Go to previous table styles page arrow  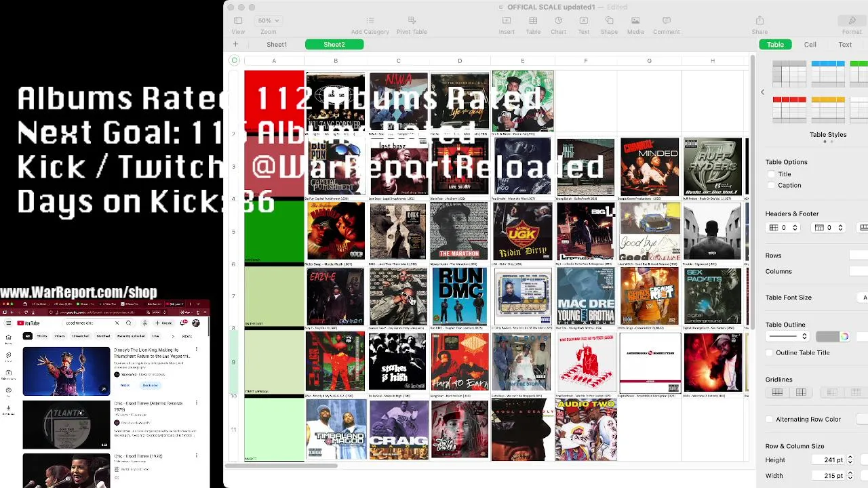click(762, 92)
